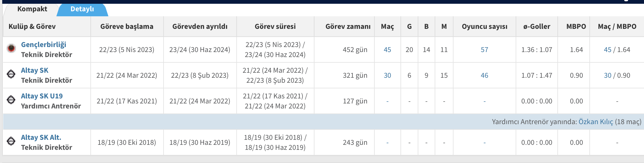This screenshot has width=644, height=163.
Task: Click the Altay SK Alt. crest icon
Action: (x=11, y=141)
